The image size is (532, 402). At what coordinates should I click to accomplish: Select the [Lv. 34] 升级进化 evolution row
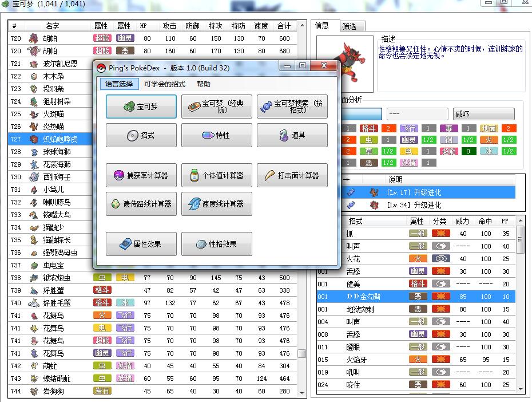[x=428, y=205]
